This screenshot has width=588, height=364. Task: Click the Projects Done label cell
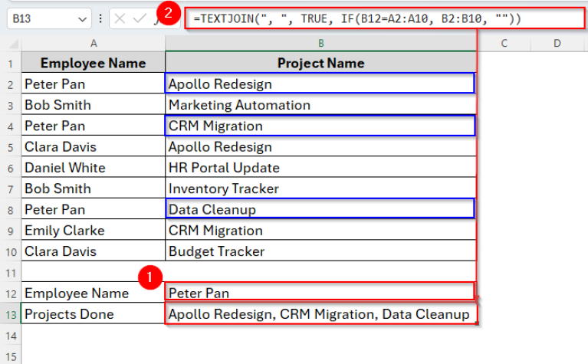pyautogui.click(x=93, y=314)
